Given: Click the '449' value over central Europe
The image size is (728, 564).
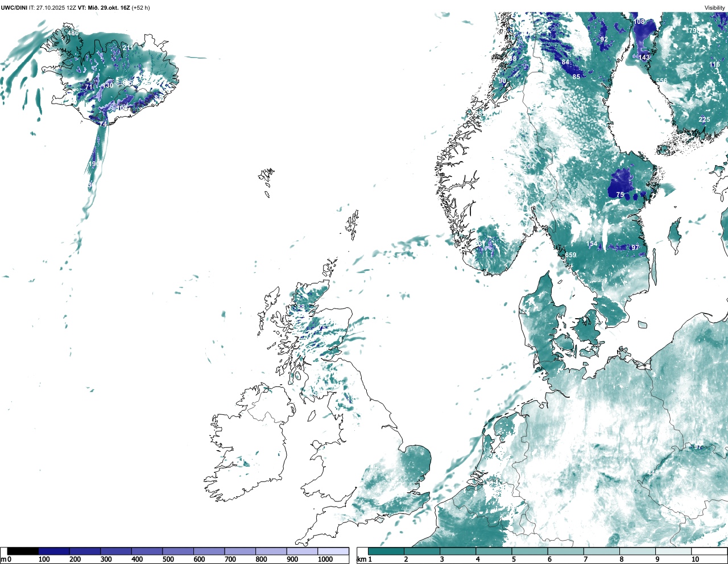Looking at the screenshot, I should point(653,474).
